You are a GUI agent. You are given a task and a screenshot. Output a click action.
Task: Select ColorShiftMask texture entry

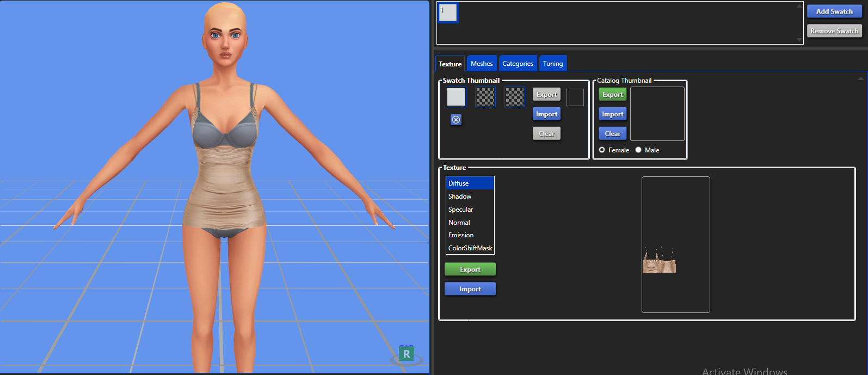(470, 248)
